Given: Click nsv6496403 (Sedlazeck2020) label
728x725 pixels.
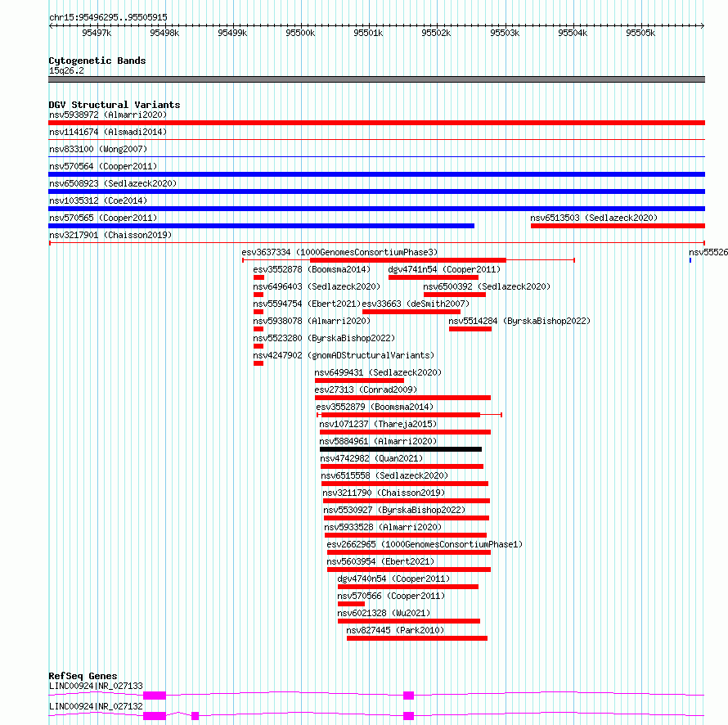Looking at the screenshot, I should [x=317, y=286].
